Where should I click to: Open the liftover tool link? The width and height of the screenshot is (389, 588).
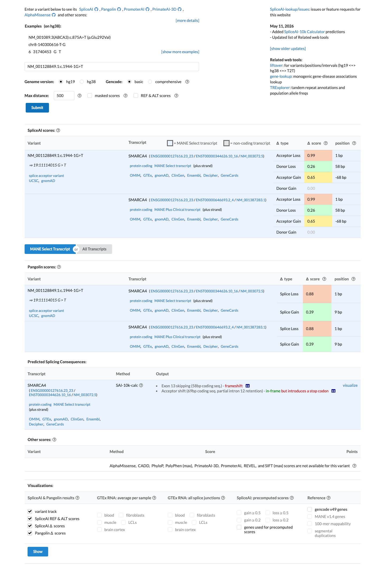click(276, 65)
